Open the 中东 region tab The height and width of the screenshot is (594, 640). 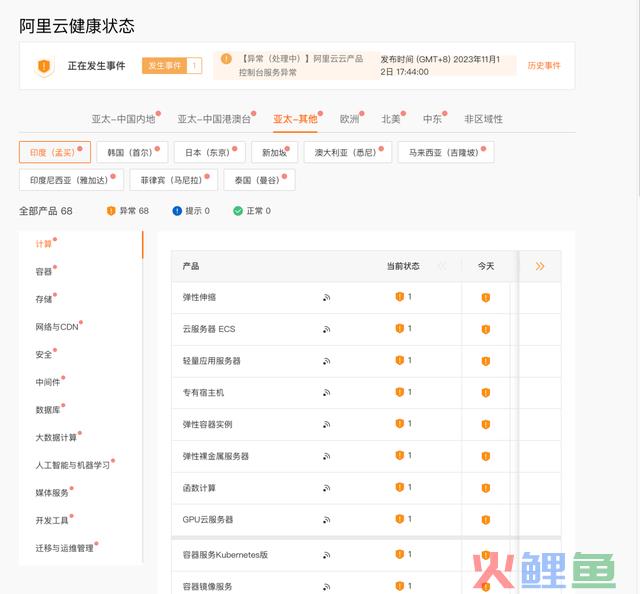[x=435, y=119]
